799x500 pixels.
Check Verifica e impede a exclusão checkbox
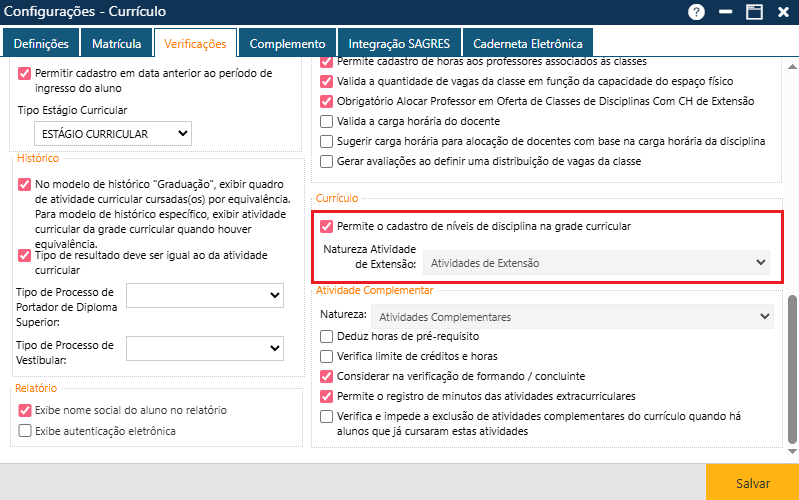[x=326, y=416]
